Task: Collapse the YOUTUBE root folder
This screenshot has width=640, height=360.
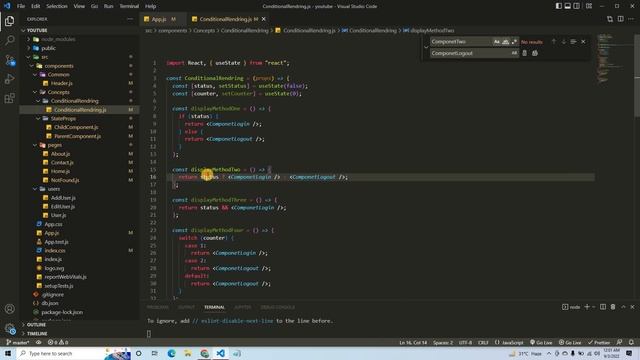Action: [x=23, y=30]
